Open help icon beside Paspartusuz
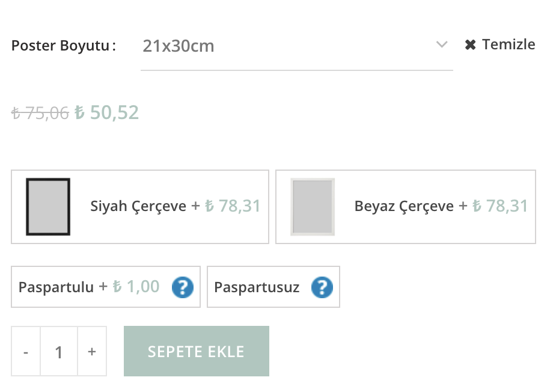559x392 pixels. (322, 287)
